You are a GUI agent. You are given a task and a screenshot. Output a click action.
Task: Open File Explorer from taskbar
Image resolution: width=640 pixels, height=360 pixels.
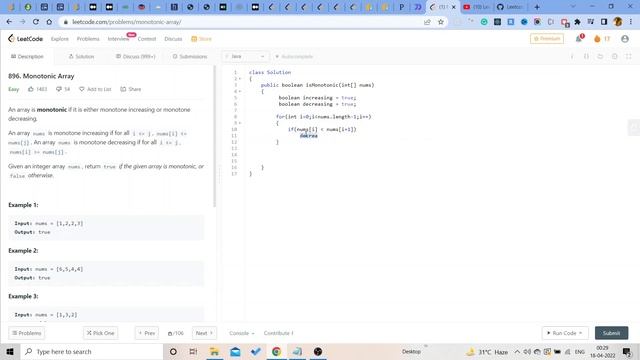(x=214, y=351)
